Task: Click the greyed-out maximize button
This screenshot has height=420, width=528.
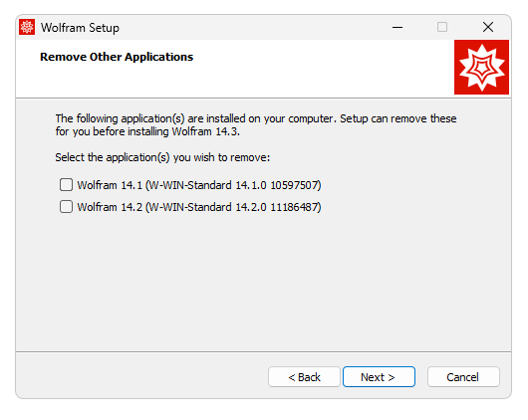Action: click(442, 27)
